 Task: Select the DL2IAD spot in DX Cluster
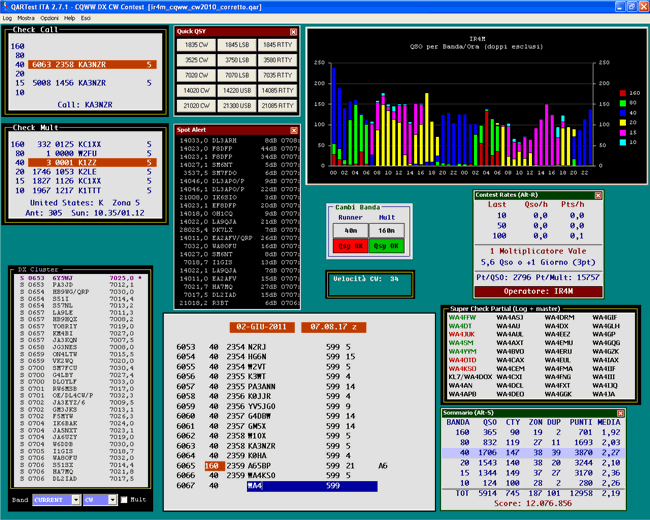pos(81,479)
